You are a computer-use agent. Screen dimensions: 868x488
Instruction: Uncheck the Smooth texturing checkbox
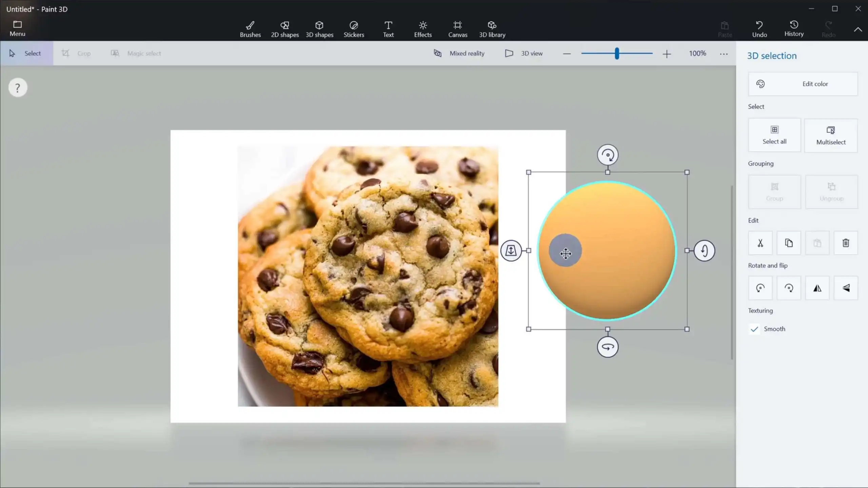(x=754, y=329)
